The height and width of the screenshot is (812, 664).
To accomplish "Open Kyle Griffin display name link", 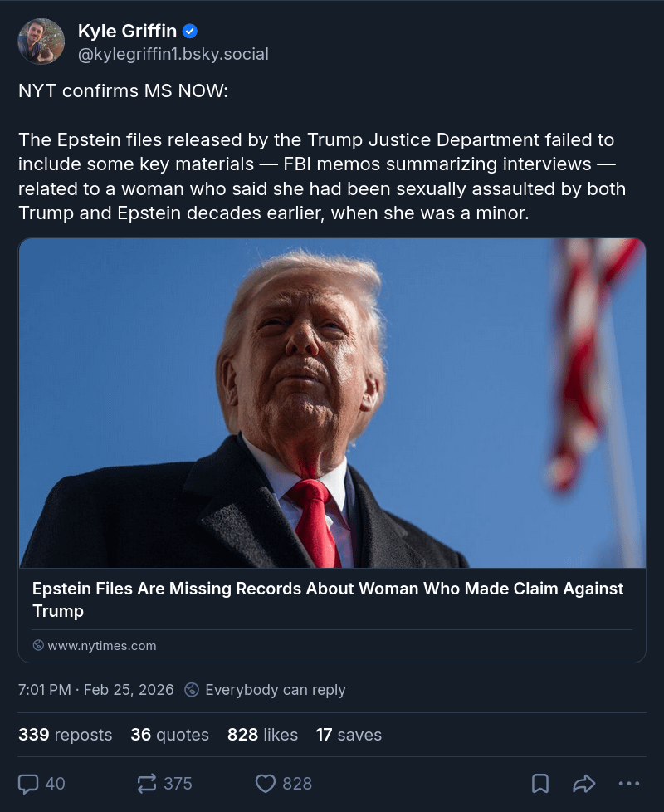I will coord(127,31).
